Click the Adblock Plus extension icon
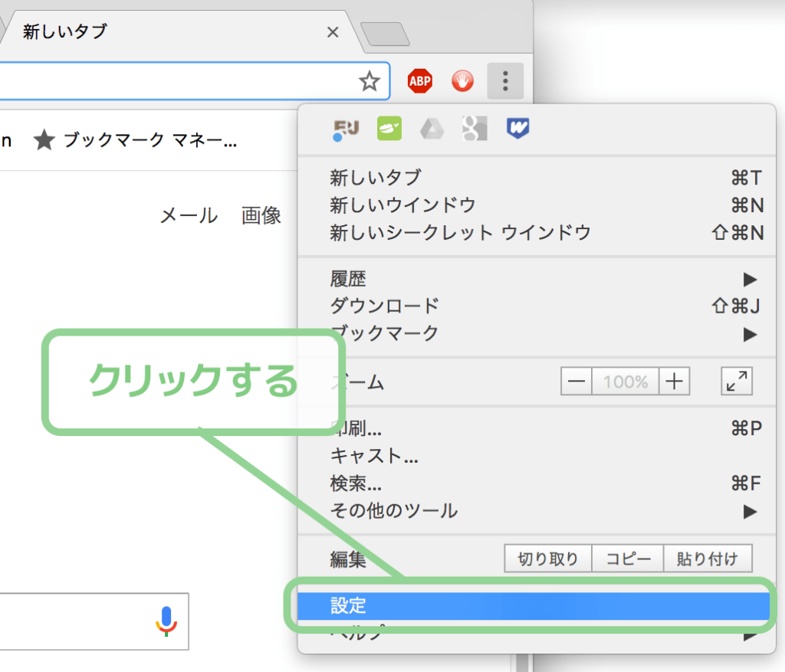Viewport: 785px width, 672px height. tap(419, 81)
